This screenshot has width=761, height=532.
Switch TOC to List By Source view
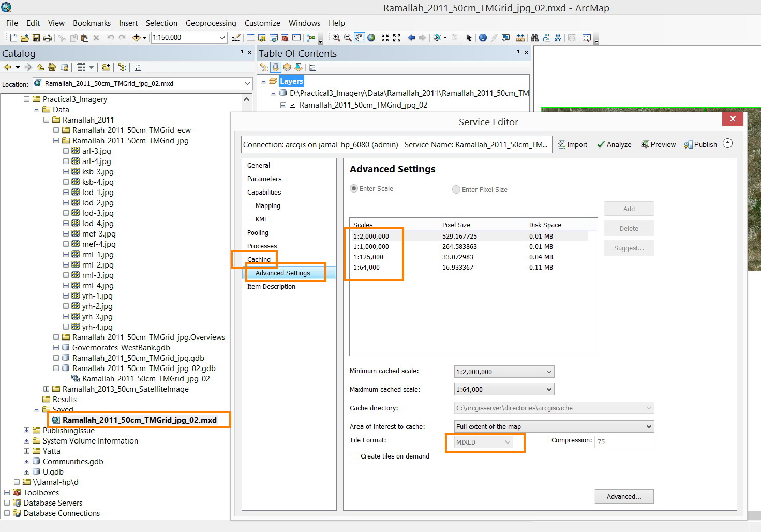(276, 67)
